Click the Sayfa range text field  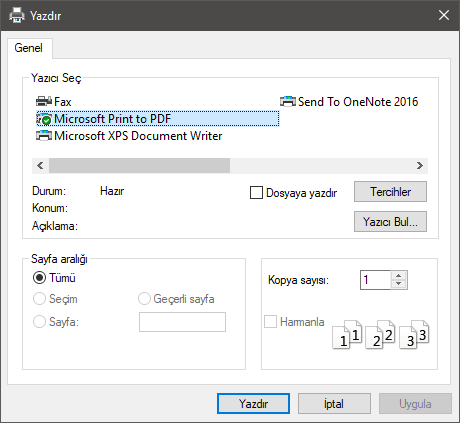pos(182,322)
